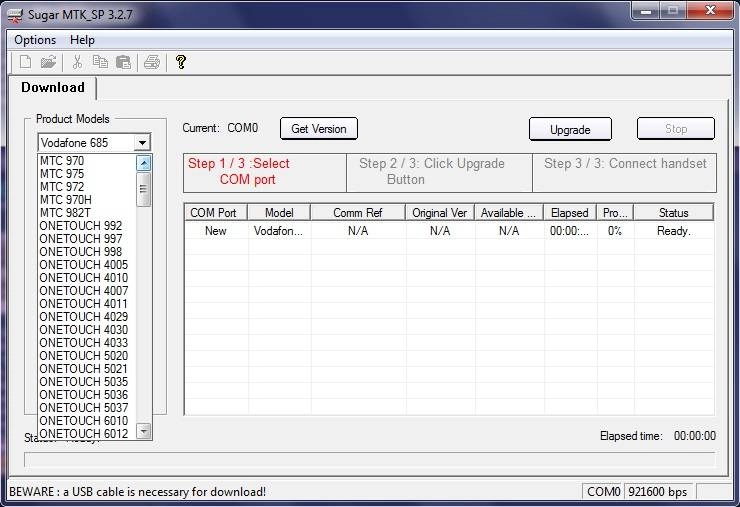Screen dimensions: 740x507
Task: Click the model list scrollbar thumb
Action: click(144, 189)
